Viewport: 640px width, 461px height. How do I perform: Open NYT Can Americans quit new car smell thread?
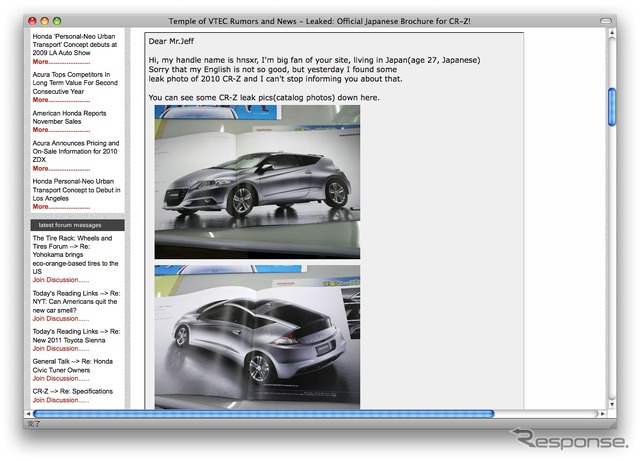(x=76, y=302)
